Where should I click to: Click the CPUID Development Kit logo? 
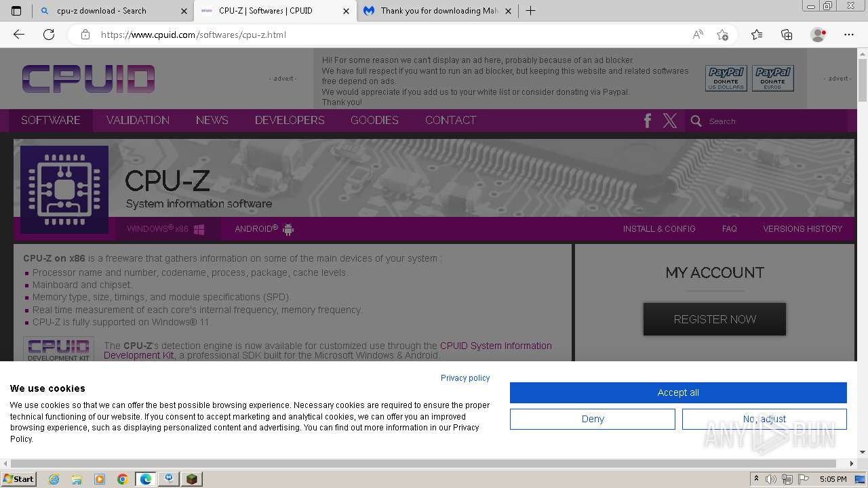(x=59, y=349)
